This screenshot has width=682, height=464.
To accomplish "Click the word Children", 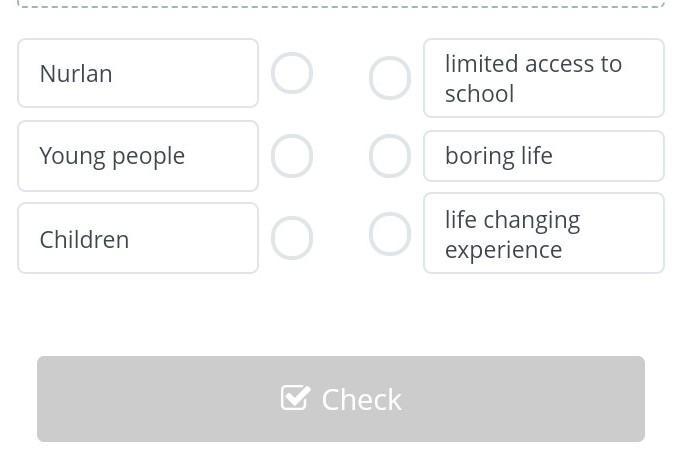I will (84, 239).
